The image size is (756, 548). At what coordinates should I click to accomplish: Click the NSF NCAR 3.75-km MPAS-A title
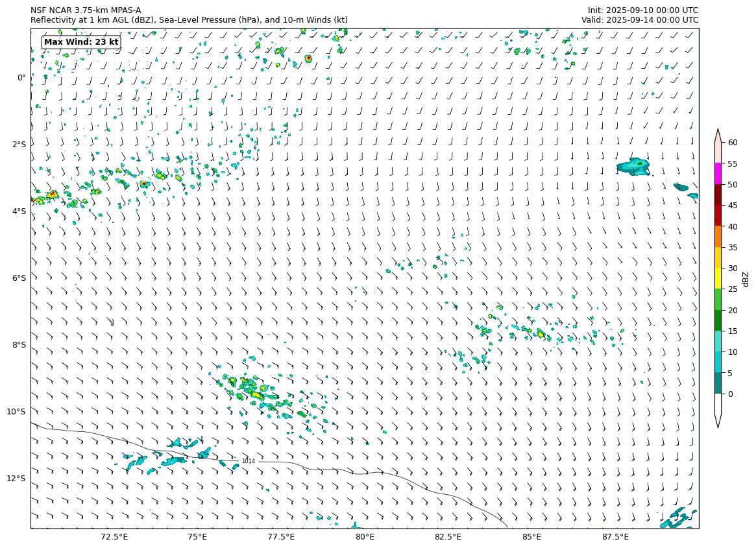[x=86, y=10]
